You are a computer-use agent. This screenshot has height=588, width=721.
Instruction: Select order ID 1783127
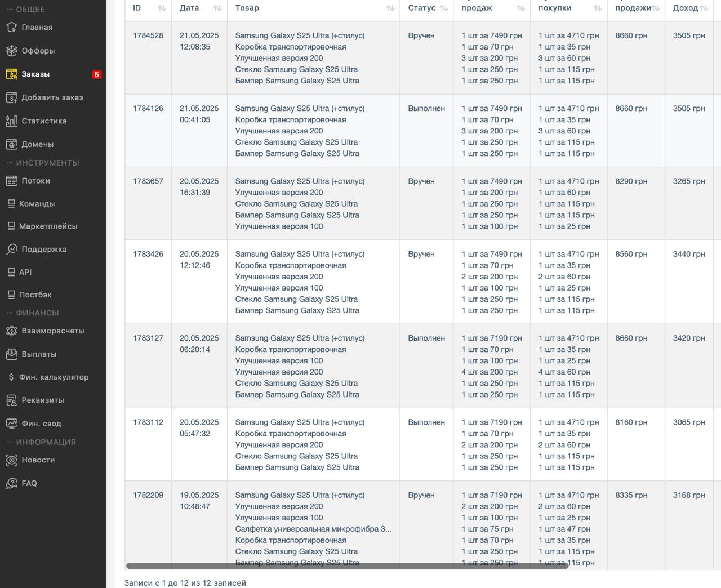click(x=148, y=338)
